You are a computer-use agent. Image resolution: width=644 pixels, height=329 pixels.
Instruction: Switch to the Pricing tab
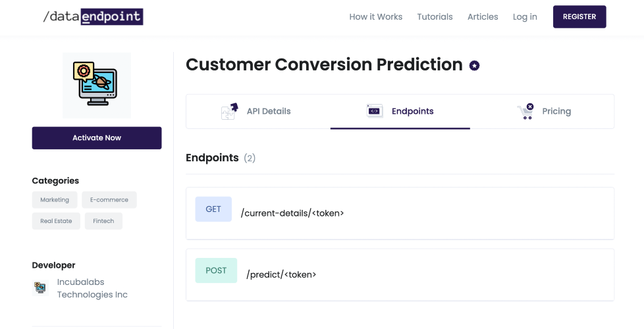[x=542, y=112]
